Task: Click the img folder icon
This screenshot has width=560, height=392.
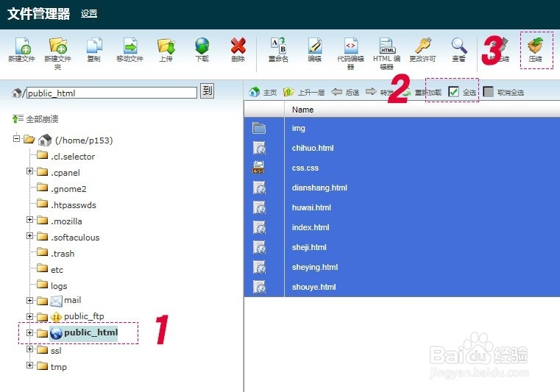Action: tap(259, 128)
